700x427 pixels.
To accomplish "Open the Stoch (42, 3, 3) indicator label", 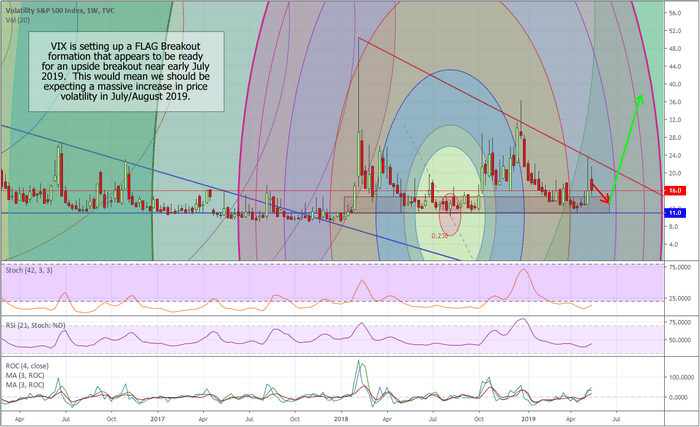I will click(29, 270).
